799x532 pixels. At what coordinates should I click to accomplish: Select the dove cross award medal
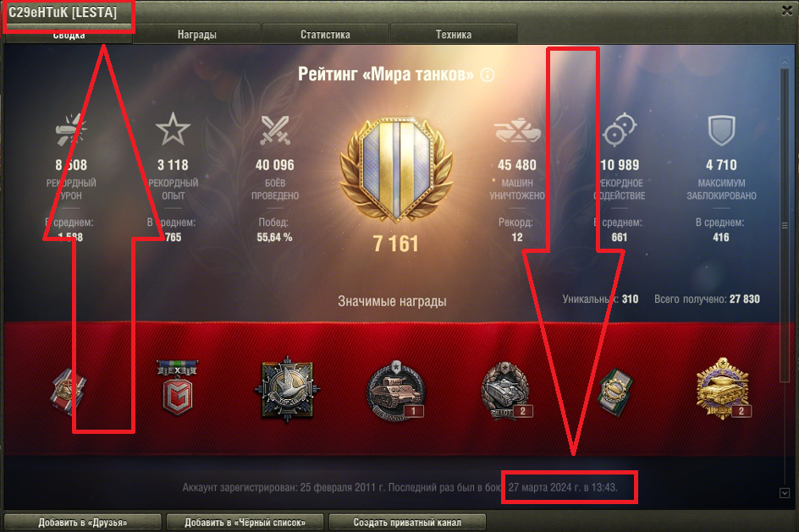click(287, 389)
